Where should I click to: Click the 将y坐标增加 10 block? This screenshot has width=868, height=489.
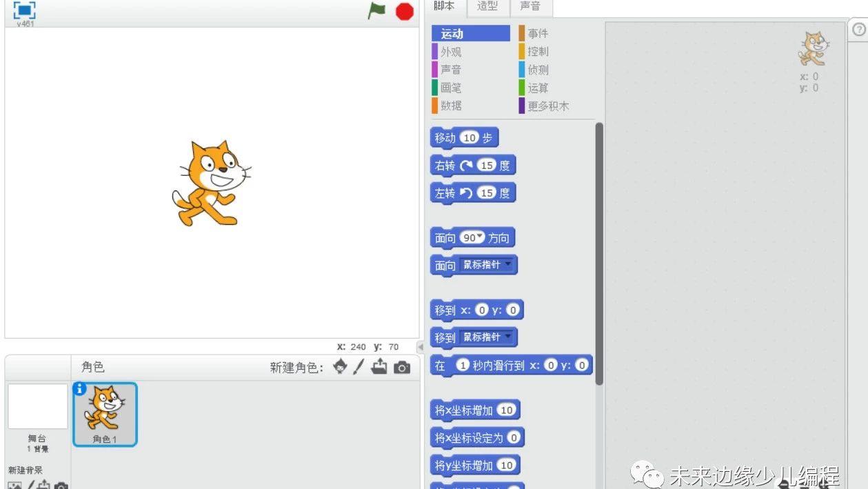pyautogui.click(x=475, y=466)
